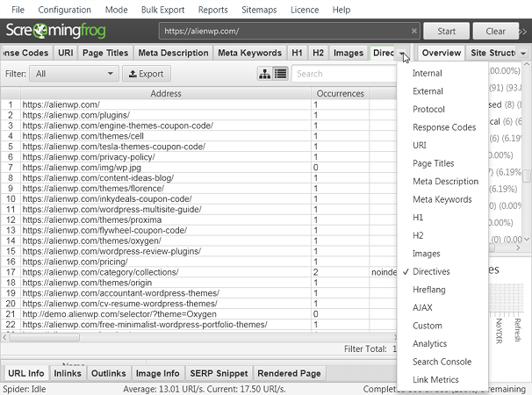Select Internal from dropdown list
The width and height of the screenshot is (532, 395).
(442, 74)
